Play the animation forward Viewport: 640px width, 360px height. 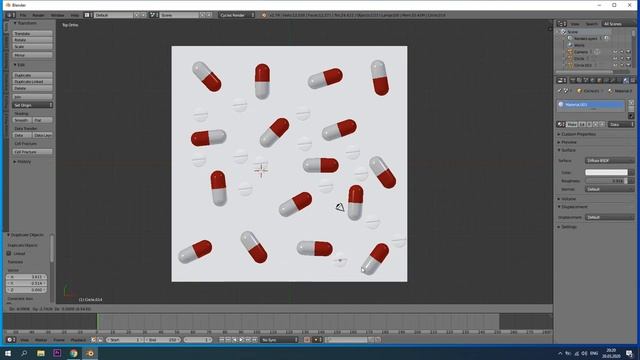pyautogui.click(x=241, y=340)
